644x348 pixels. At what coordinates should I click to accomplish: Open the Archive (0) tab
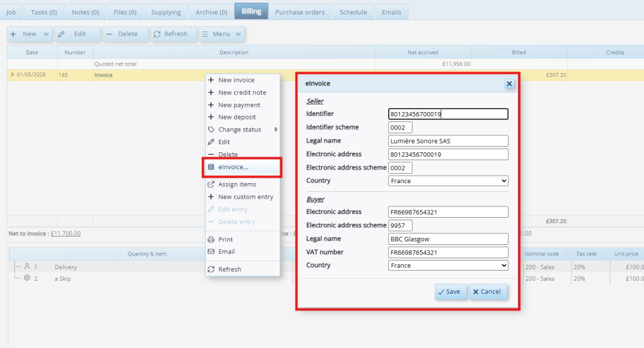click(x=211, y=12)
